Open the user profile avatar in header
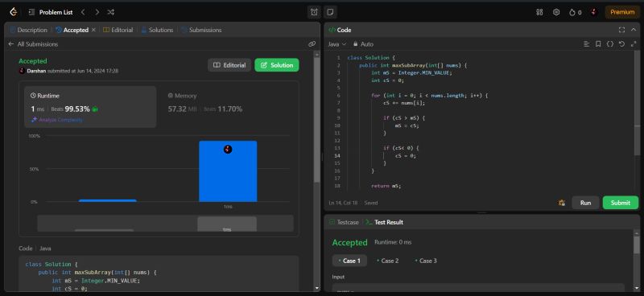The width and height of the screenshot is (644, 296). pos(593,12)
